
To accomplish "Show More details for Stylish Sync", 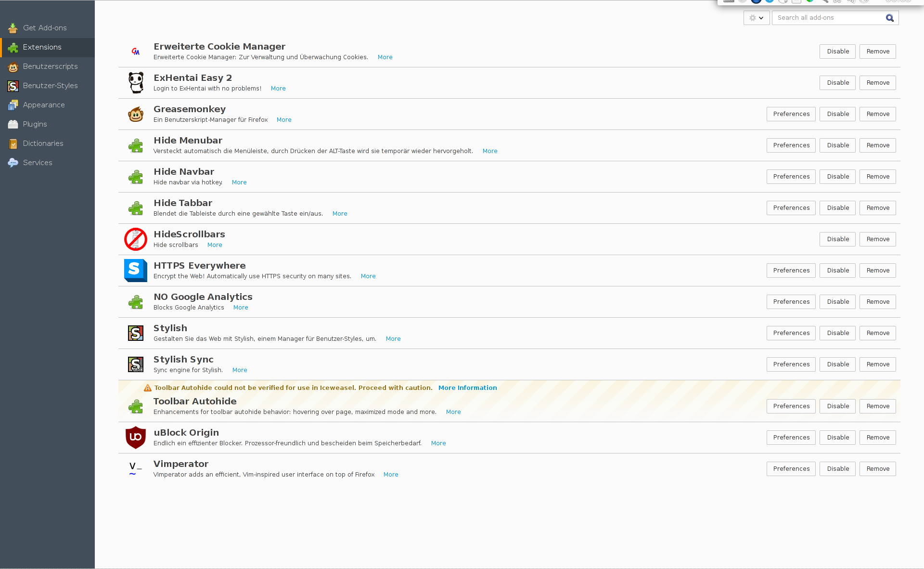I will pyautogui.click(x=240, y=370).
